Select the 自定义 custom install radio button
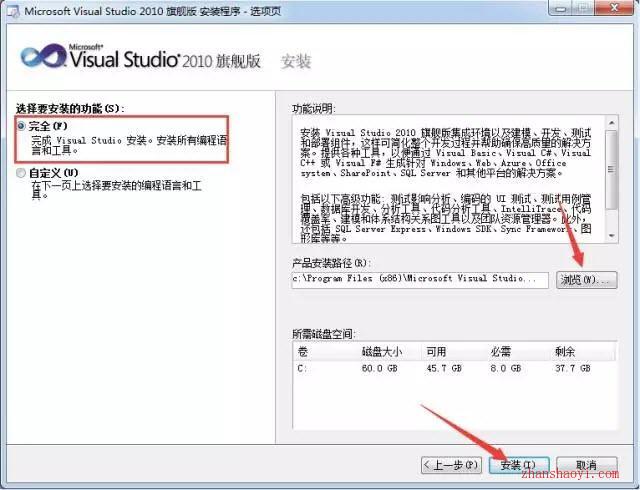This screenshot has height=490, width=640. pos(21,173)
